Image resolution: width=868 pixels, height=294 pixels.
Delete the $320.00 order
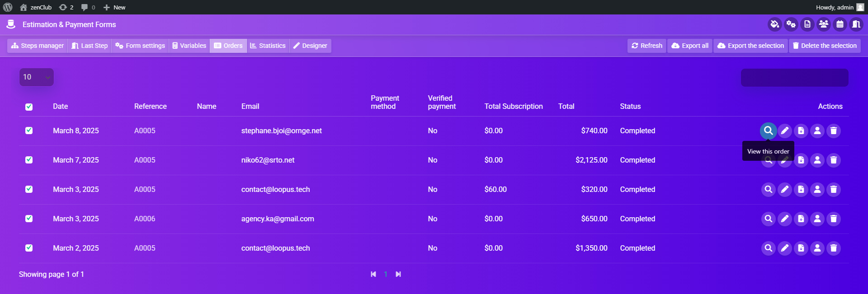[834, 190]
